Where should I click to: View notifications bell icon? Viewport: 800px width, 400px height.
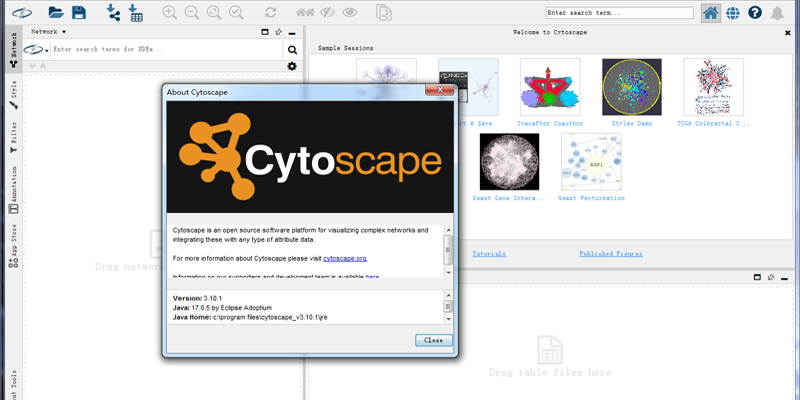777,13
